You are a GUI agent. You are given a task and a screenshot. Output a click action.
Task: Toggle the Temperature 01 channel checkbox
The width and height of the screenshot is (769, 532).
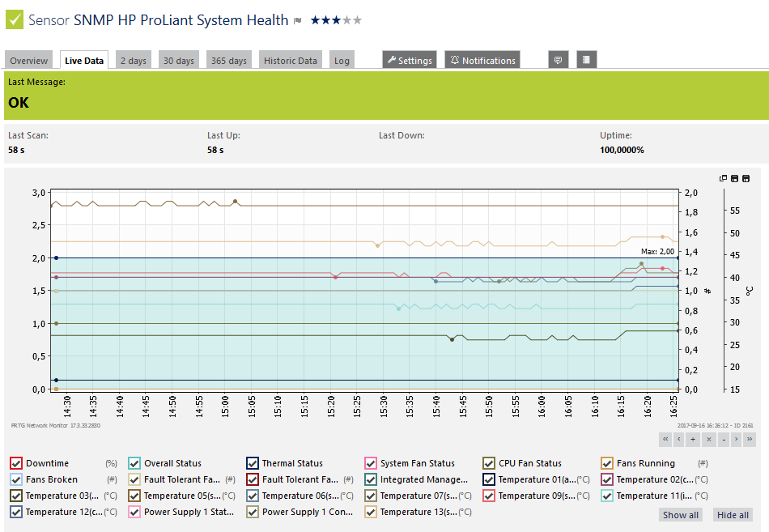pyautogui.click(x=489, y=479)
